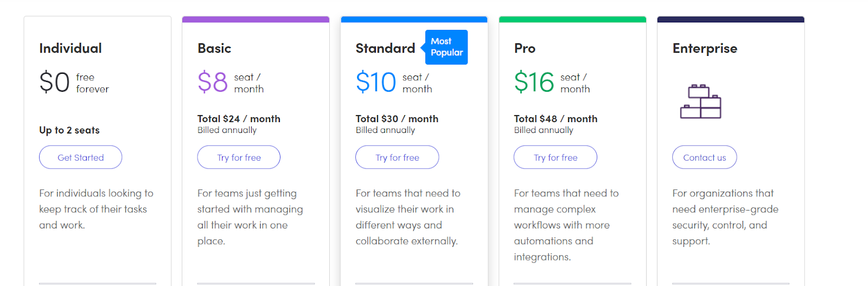The image size is (868, 286).
Task: Click the Enterprise building blocks icon
Action: (700, 101)
